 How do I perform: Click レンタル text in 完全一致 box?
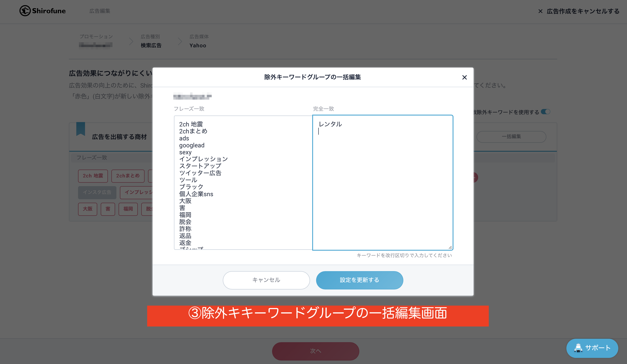330,124
